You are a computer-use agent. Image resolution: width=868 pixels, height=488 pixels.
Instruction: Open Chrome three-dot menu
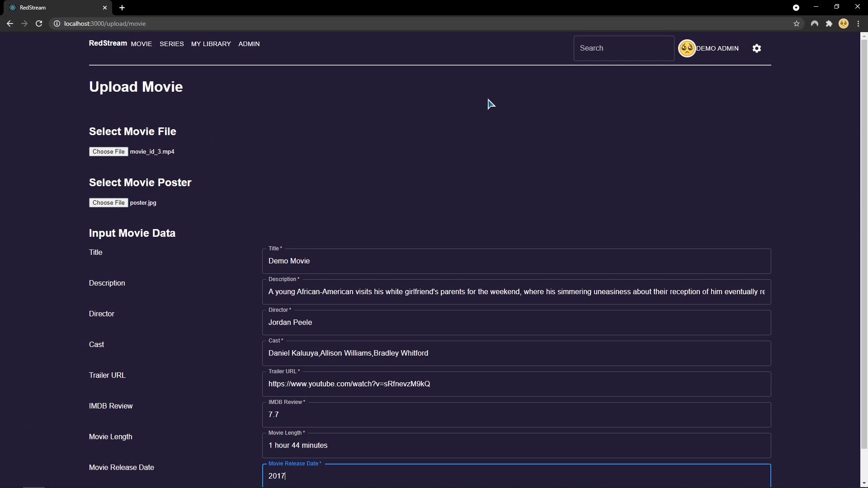point(858,23)
